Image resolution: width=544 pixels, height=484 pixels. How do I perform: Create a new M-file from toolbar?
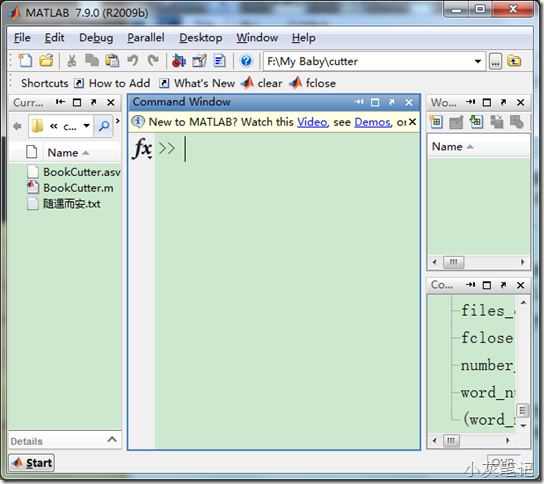(25, 61)
